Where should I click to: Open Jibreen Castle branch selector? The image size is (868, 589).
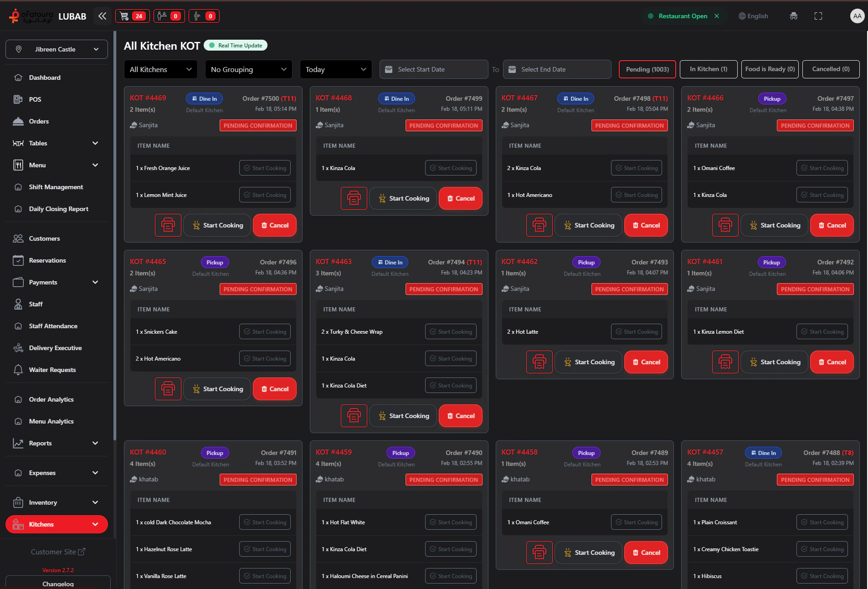tap(56, 49)
